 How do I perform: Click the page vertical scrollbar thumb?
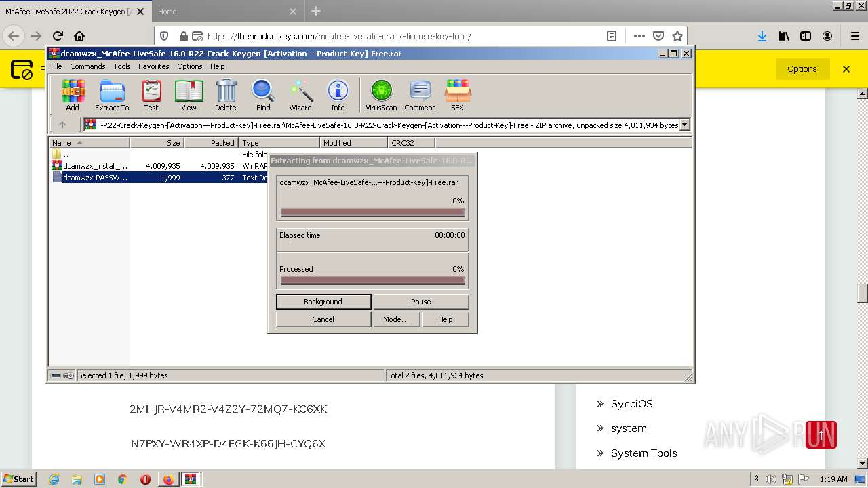[x=863, y=293]
